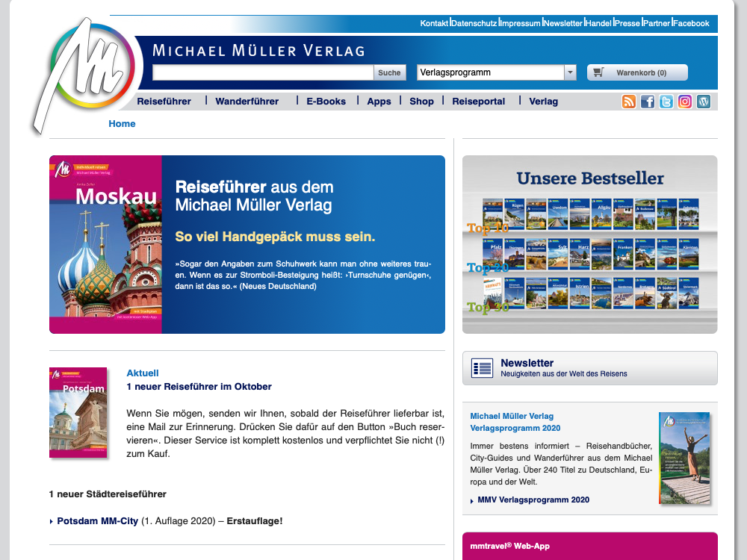The image size is (747, 560).
Task: Select the Top 30 bestseller label
Action: click(x=488, y=307)
